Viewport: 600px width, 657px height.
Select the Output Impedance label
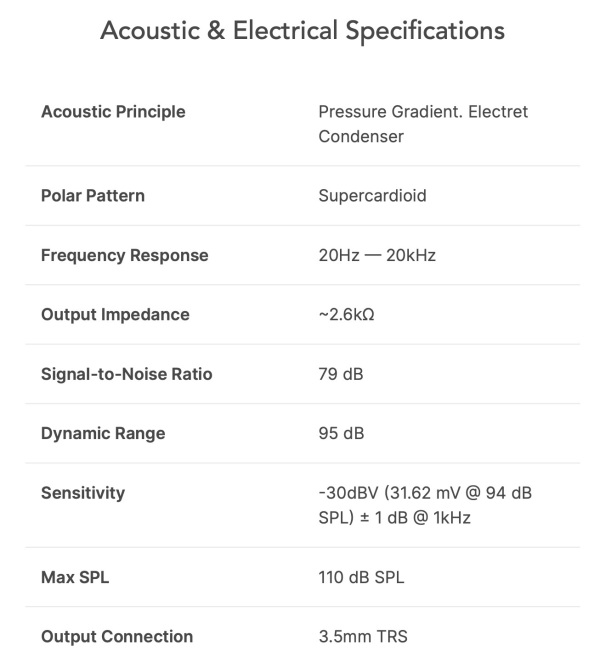pos(115,315)
